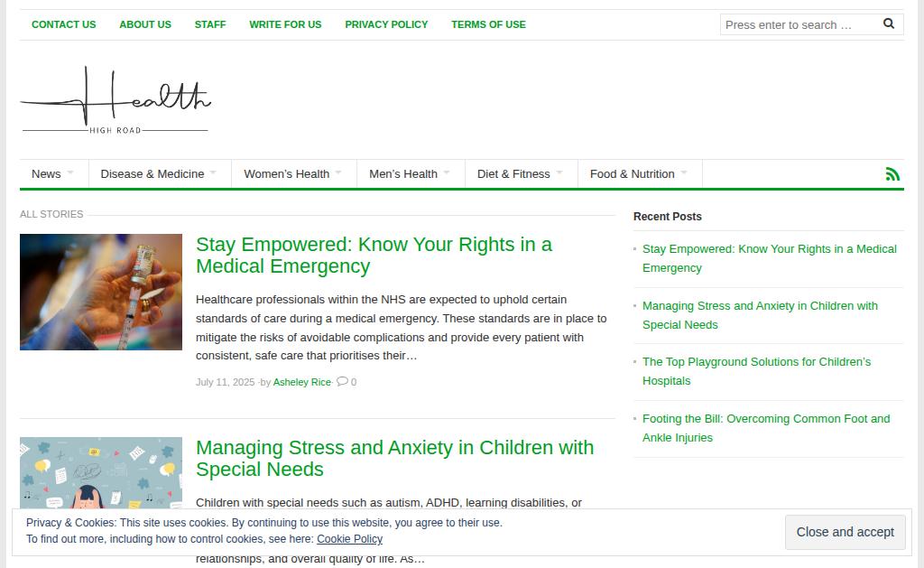Image resolution: width=924 pixels, height=568 pixels.
Task: Open Terms Of Use link
Action: 488,24
